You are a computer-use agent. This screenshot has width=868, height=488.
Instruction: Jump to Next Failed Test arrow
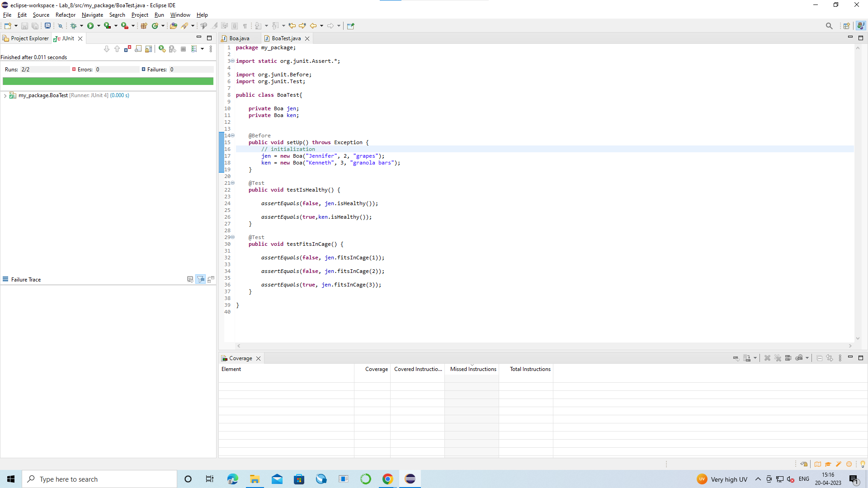pyautogui.click(x=107, y=49)
